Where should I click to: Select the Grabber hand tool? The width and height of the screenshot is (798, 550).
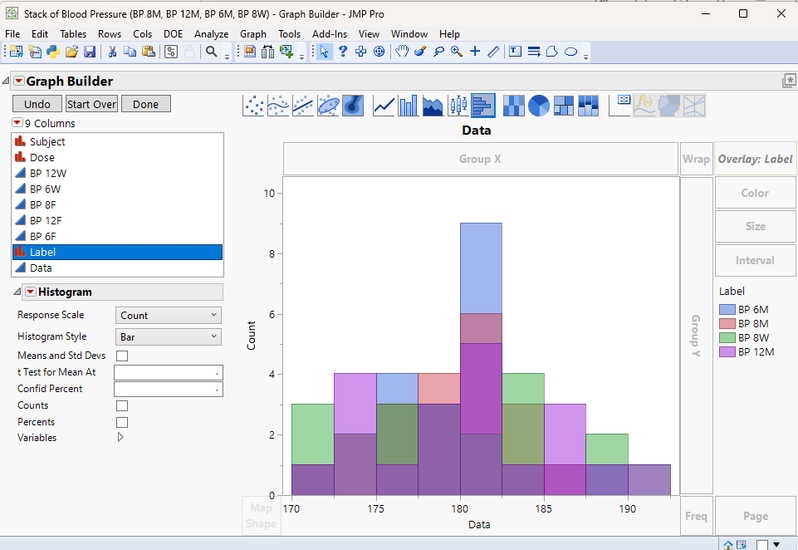pyautogui.click(x=402, y=51)
